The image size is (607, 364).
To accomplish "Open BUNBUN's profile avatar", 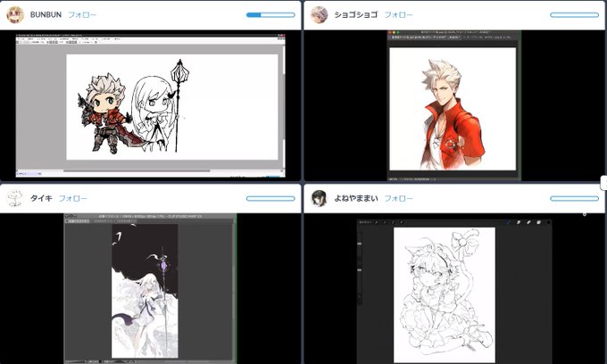I will click(x=15, y=14).
